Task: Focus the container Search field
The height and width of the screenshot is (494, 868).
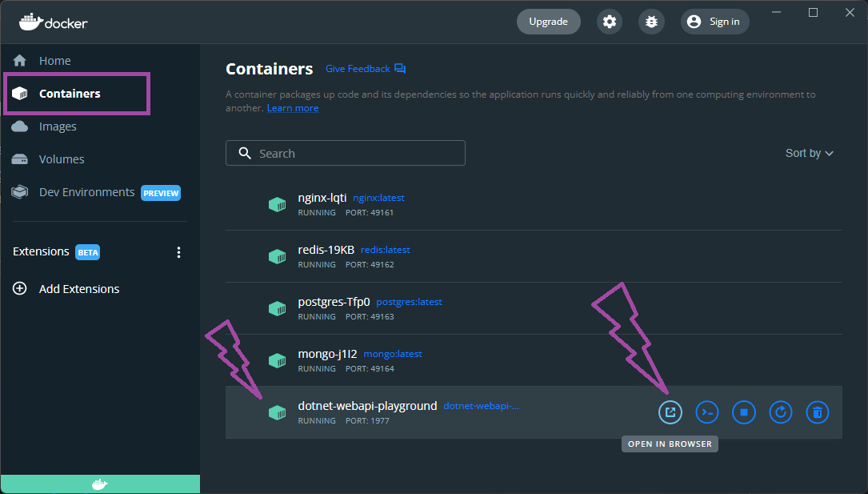Action: coord(346,153)
